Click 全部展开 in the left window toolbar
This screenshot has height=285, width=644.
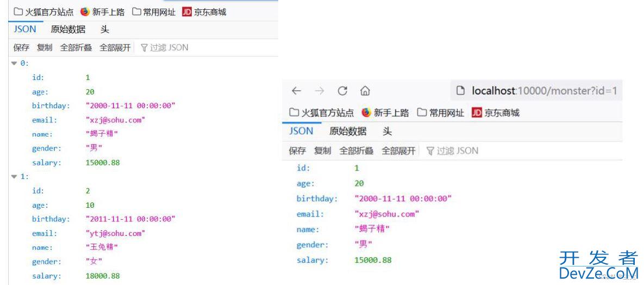pos(115,48)
